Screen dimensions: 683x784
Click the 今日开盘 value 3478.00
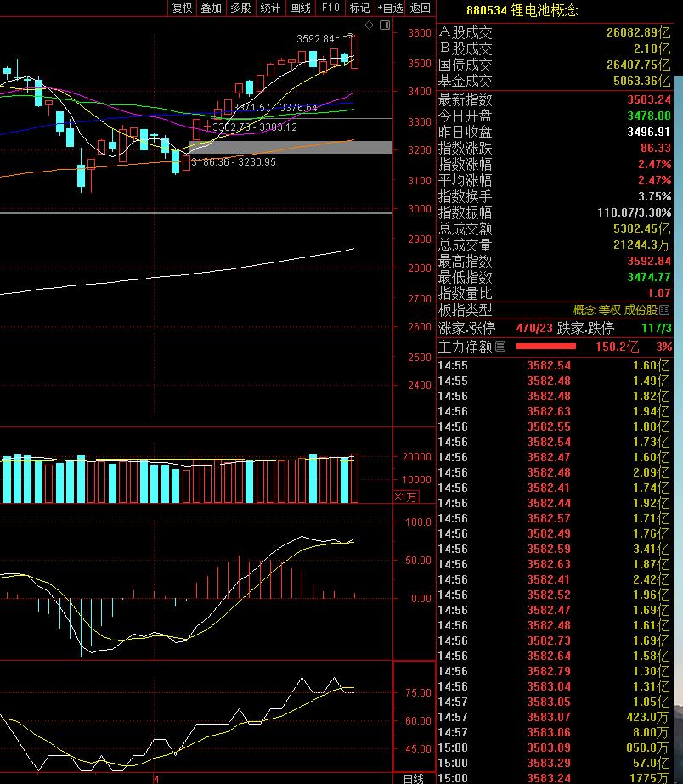click(x=649, y=116)
